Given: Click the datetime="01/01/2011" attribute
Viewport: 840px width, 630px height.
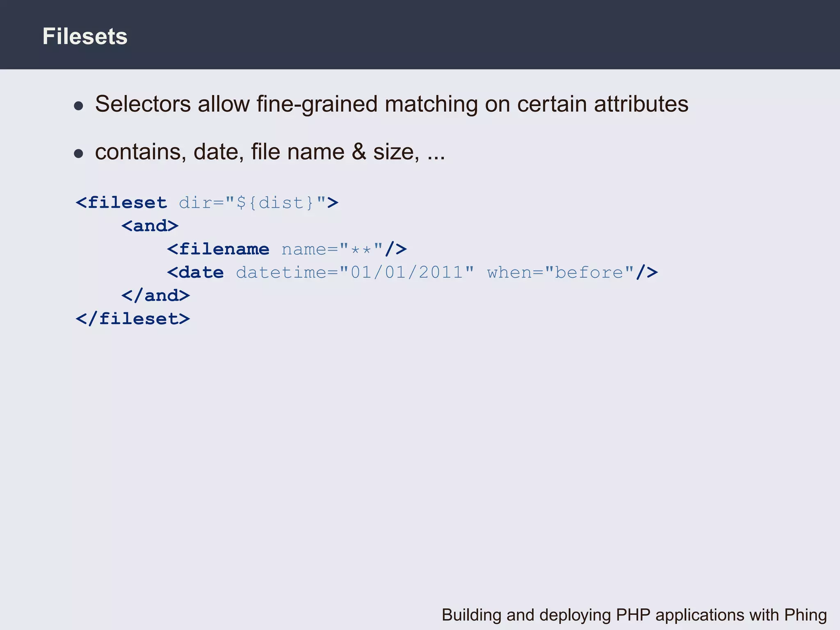Looking at the screenshot, I should pos(355,273).
